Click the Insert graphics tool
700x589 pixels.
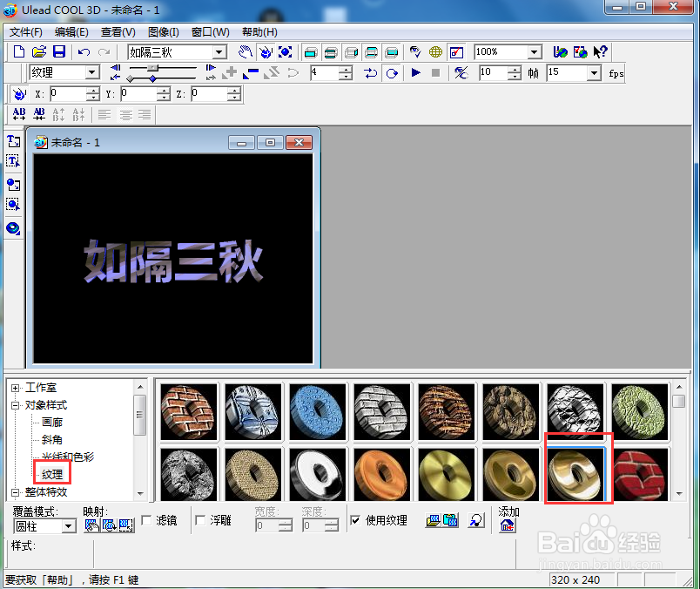(x=13, y=185)
